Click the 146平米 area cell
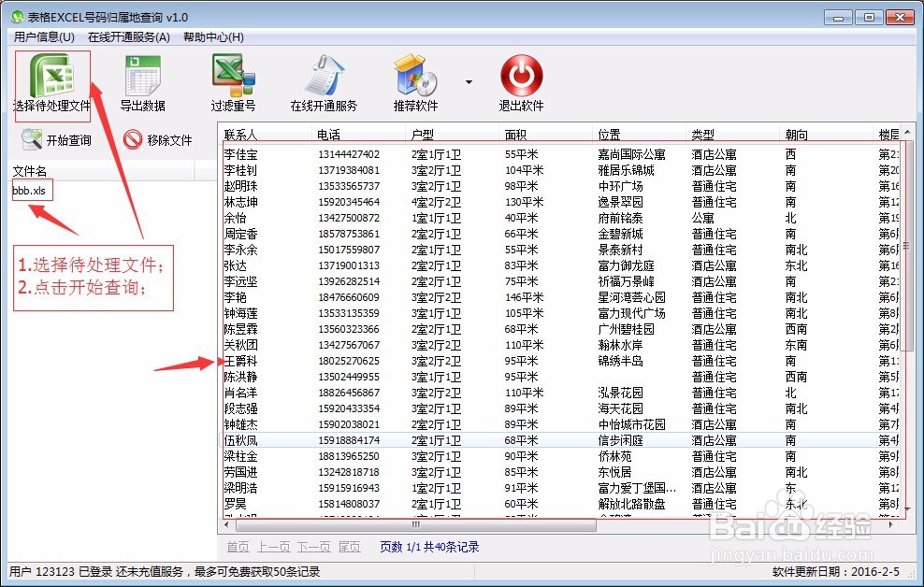924x587 pixels. point(524,297)
